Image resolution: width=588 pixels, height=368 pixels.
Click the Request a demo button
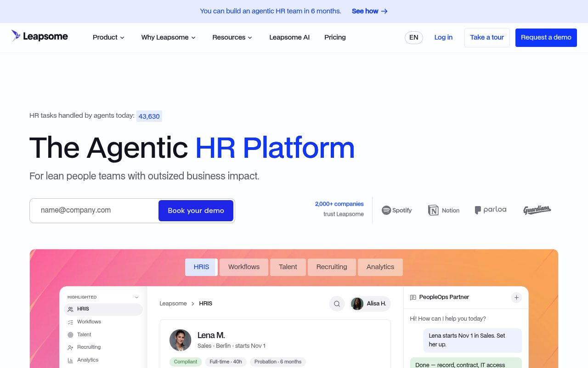(x=546, y=38)
